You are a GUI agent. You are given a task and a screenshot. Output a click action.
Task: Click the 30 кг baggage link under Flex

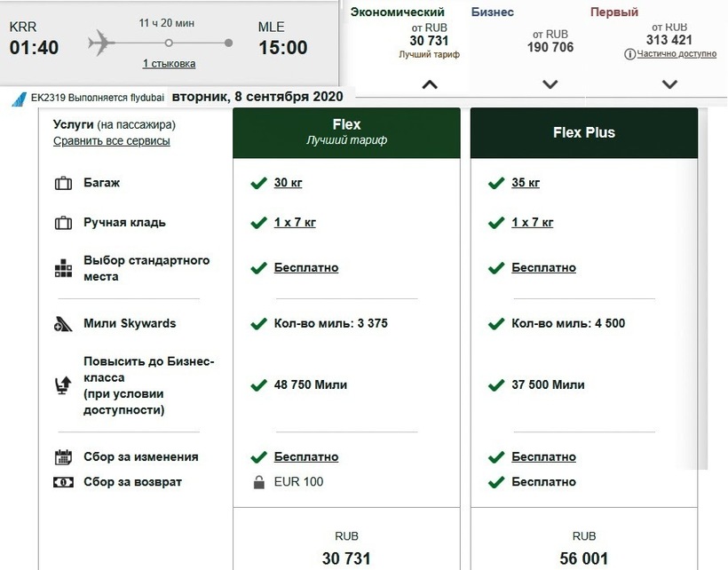pos(288,183)
